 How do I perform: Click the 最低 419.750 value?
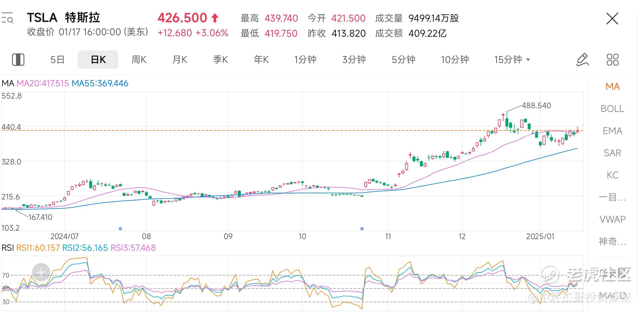click(281, 34)
